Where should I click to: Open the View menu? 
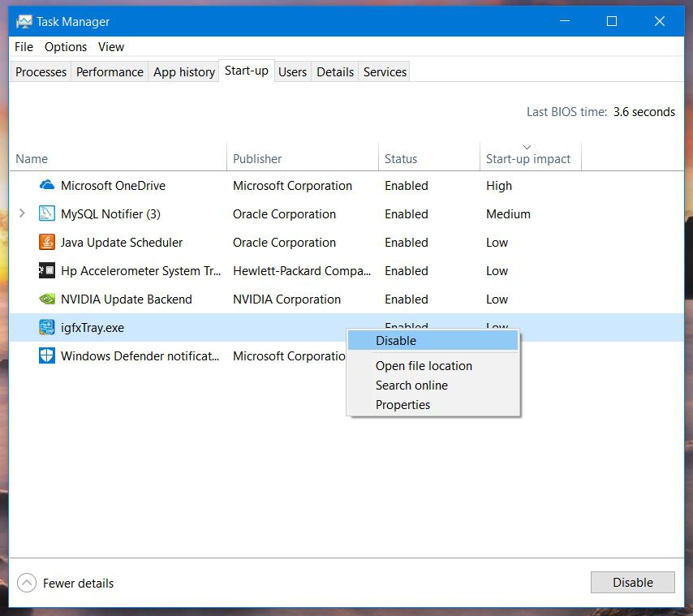[111, 47]
